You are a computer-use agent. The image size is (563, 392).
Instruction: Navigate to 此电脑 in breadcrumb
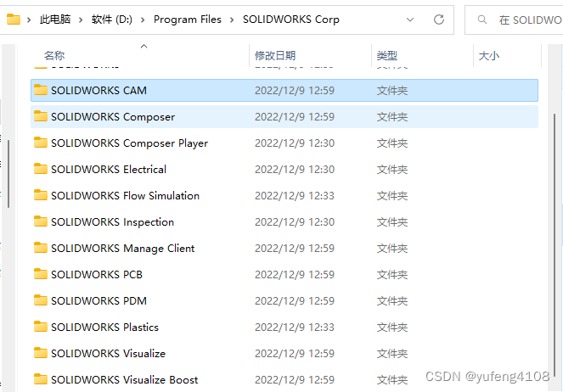(x=55, y=20)
